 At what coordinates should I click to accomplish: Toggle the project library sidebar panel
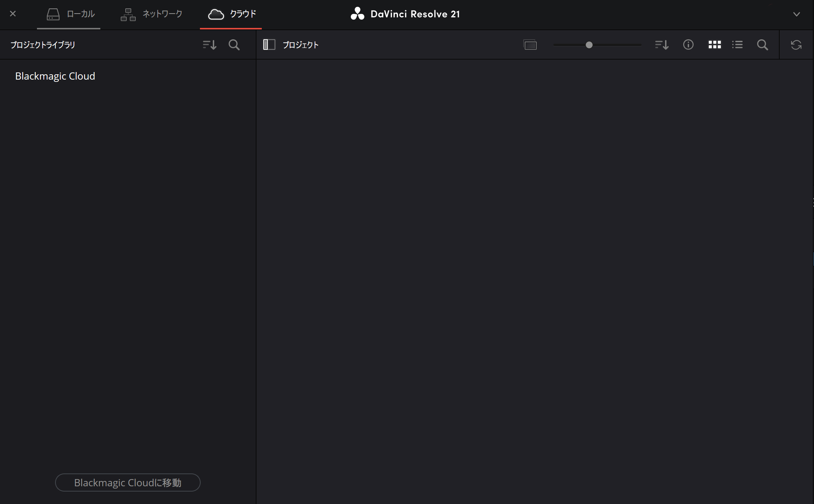click(x=269, y=45)
